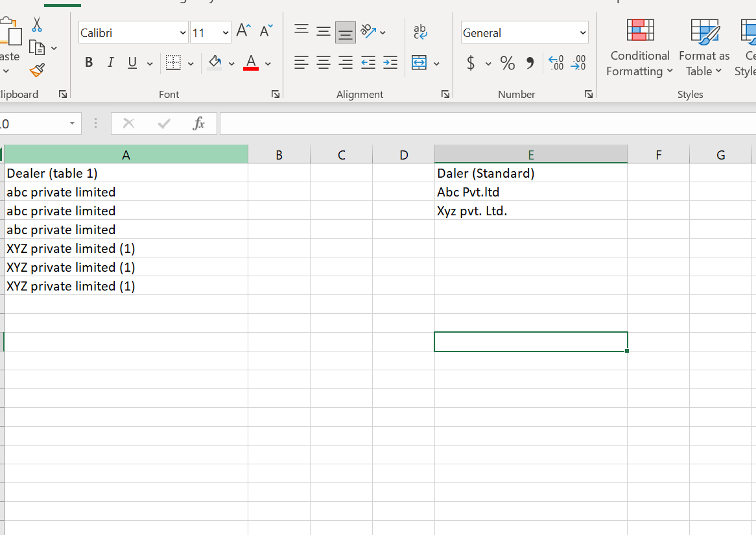Viewport: 756px width, 535px height.
Task: Open the Font settings dialog launcher
Action: [276, 94]
